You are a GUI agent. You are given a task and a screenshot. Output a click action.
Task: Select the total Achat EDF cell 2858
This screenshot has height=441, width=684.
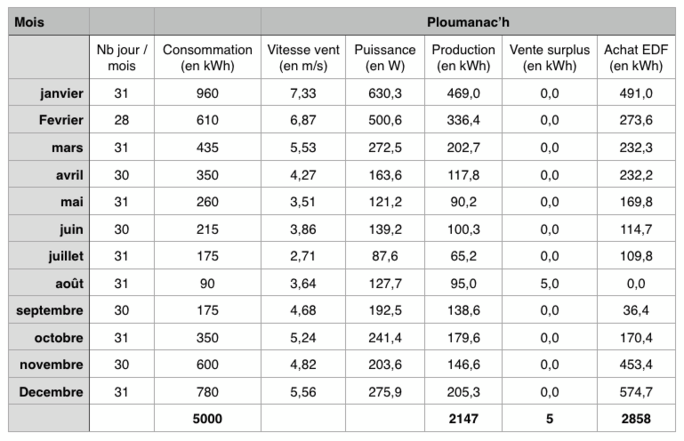[x=635, y=418]
